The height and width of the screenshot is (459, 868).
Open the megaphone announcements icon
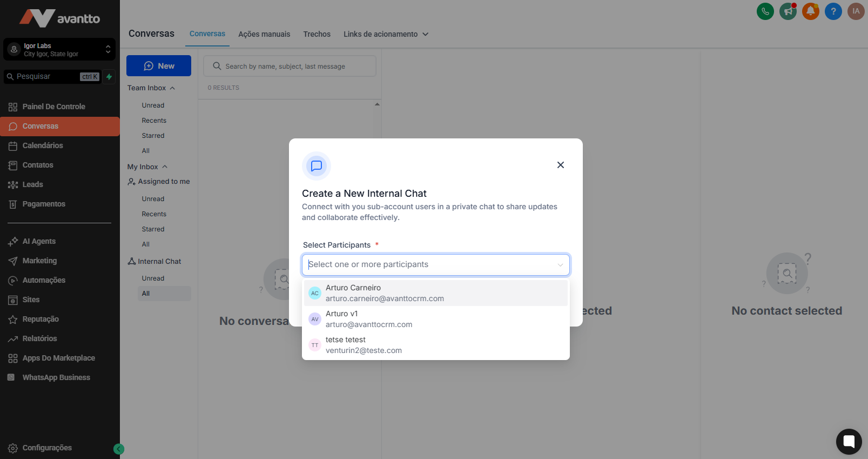point(788,11)
